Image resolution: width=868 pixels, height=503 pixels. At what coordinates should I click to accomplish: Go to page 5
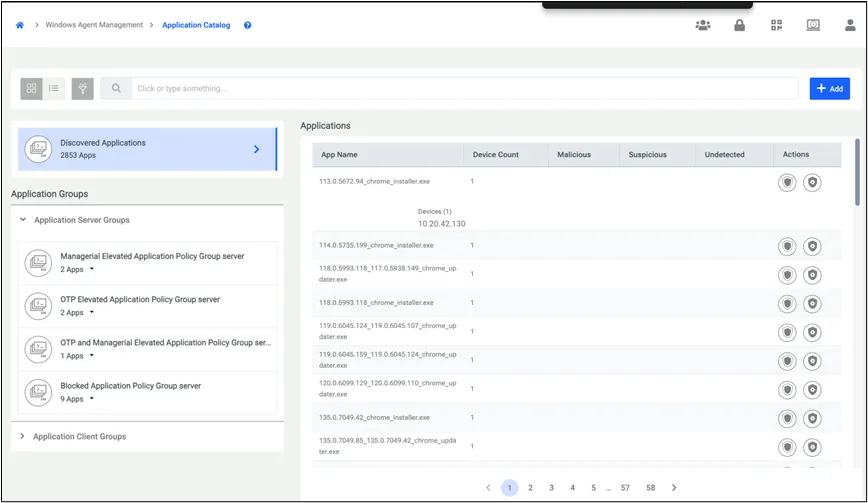tap(593, 488)
